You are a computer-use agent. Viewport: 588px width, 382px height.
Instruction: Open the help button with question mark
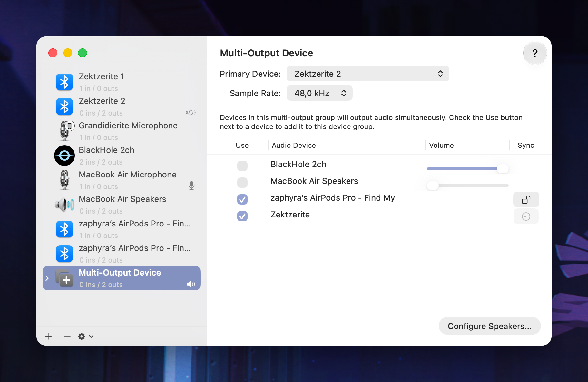pos(535,53)
